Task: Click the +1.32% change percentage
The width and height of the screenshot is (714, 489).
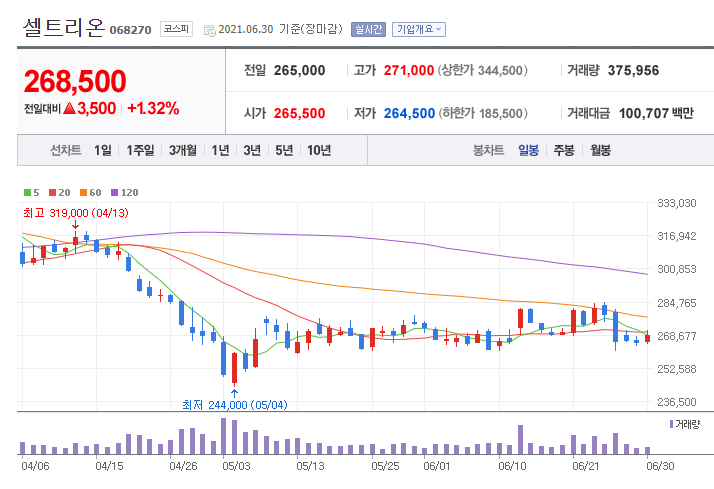Action: pyautogui.click(x=153, y=108)
